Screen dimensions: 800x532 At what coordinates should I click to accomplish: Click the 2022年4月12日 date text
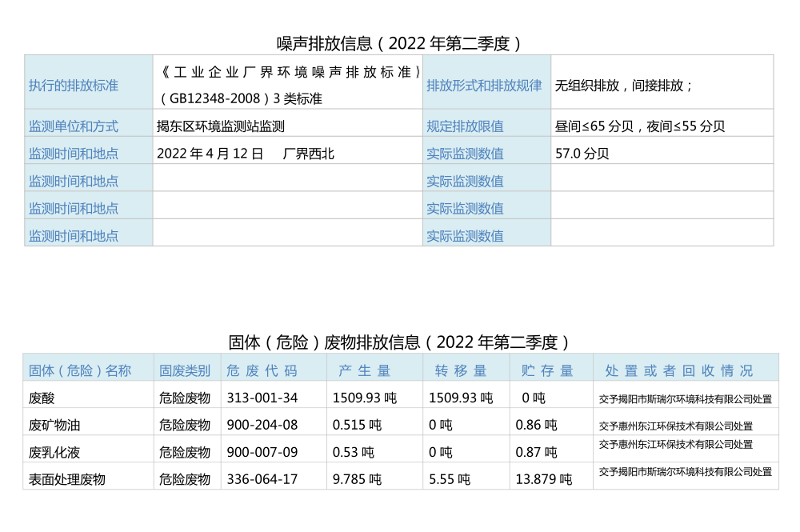[x=210, y=154]
